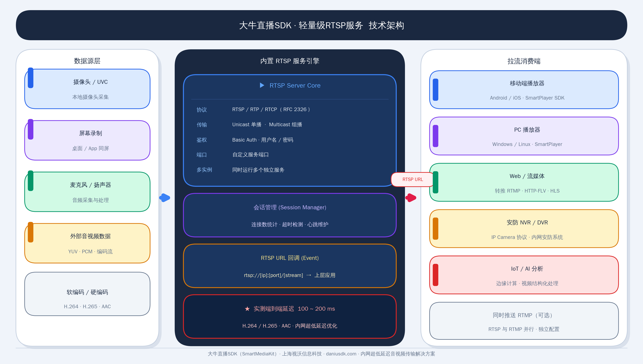Viewport: 643px width, 364px height.
Task: Select the RTSP URL 回调 (Event) block
Action: [x=290, y=266]
